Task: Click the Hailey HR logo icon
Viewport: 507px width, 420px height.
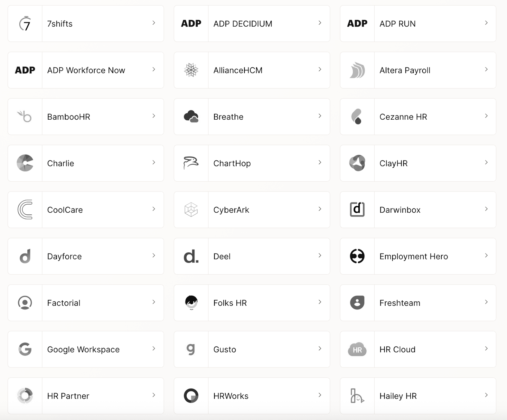Action: (x=357, y=396)
